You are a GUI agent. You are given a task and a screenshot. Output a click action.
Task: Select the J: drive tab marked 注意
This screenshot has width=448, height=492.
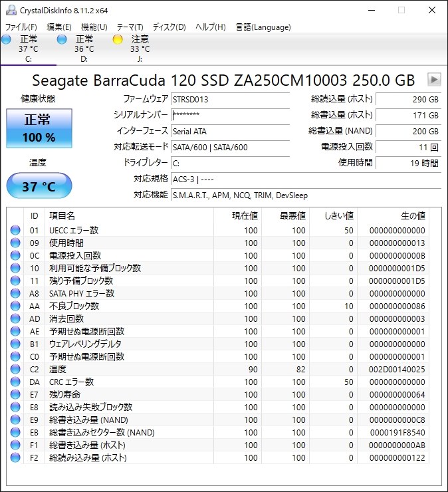click(140, 49)
